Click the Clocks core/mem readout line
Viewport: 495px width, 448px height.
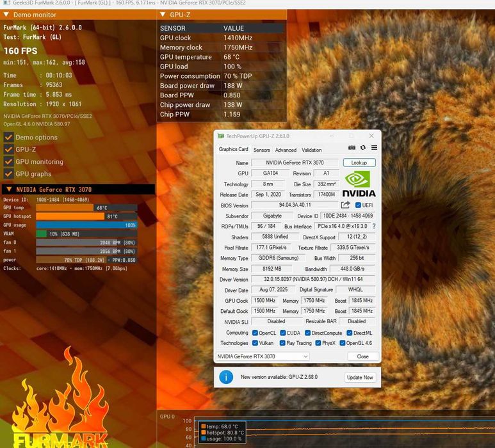(x=65, y=269)
